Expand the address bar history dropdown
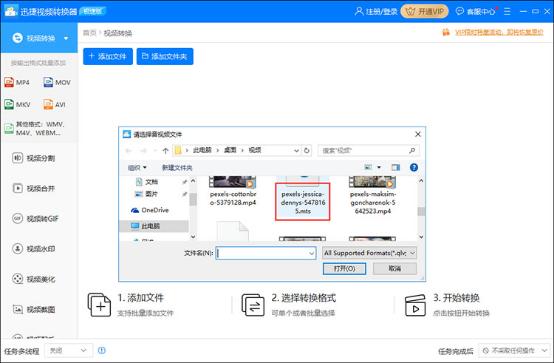Viewport: 554px width, 363px height. click(x=296, y=151)
